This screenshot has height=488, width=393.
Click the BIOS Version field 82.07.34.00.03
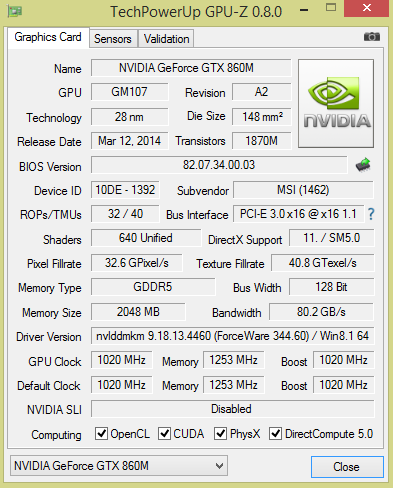pos(219,165)
